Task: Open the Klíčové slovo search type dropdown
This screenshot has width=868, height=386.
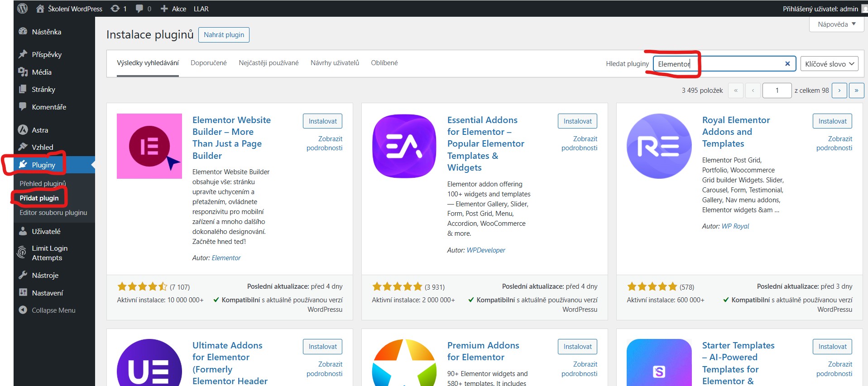Action: 829,64
